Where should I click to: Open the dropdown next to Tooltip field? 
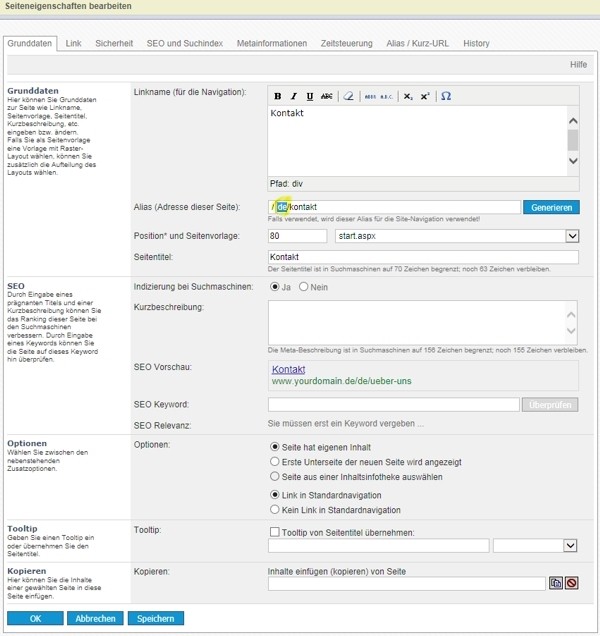570,546
